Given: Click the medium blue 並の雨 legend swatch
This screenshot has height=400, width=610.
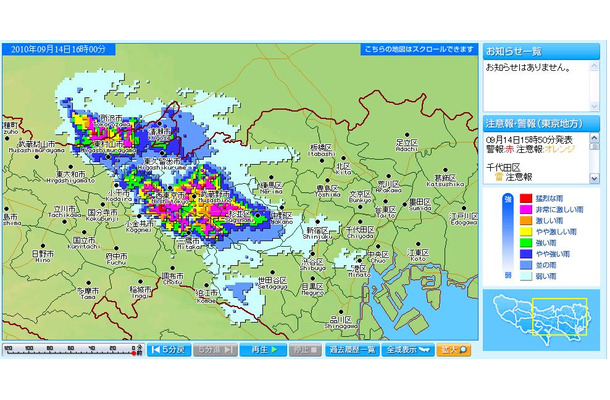Looking at the screenshot, I should tap(526, 265).
